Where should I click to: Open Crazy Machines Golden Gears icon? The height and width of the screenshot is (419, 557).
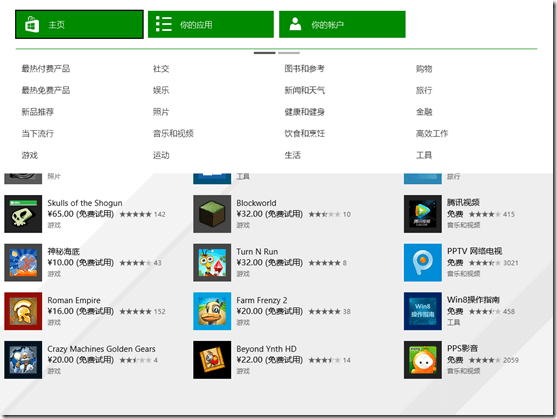click(23, 360)
